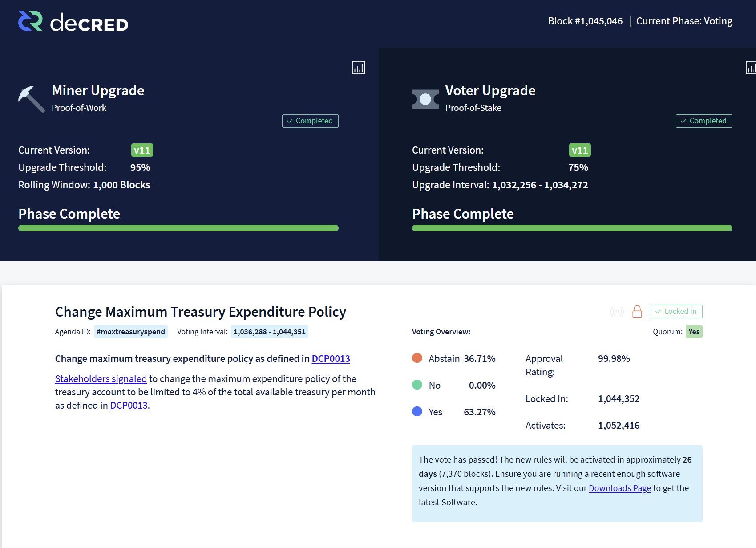Click the orange Abstain legend dot
This screenshot has width=756, height=548.
point(417,358)
